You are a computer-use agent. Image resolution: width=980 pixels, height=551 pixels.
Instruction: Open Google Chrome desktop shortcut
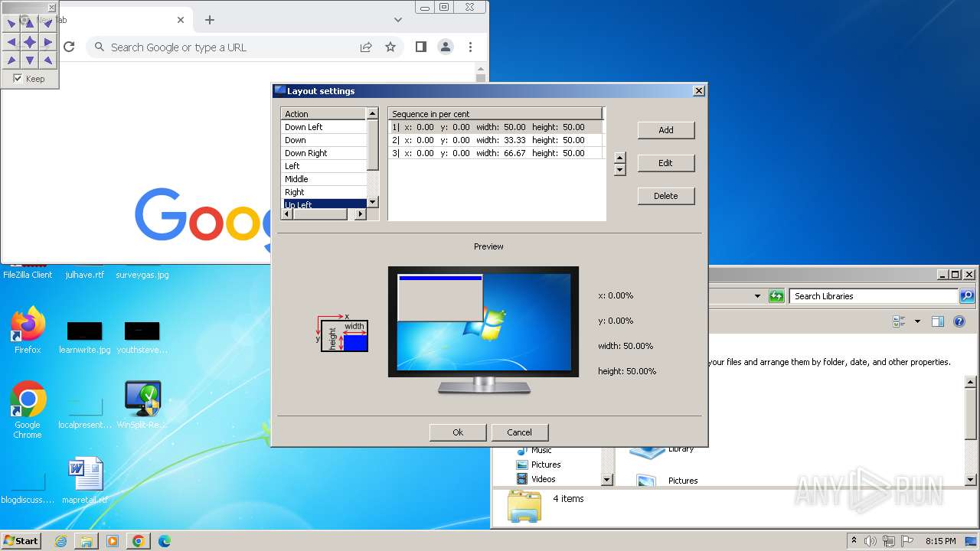[x=28, y=409]
